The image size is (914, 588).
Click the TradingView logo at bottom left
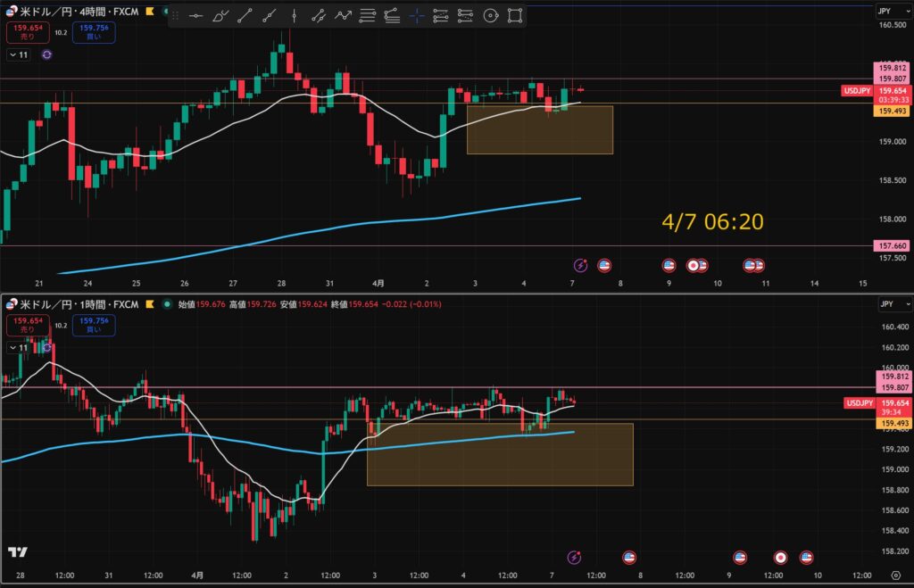click(16, 553)
